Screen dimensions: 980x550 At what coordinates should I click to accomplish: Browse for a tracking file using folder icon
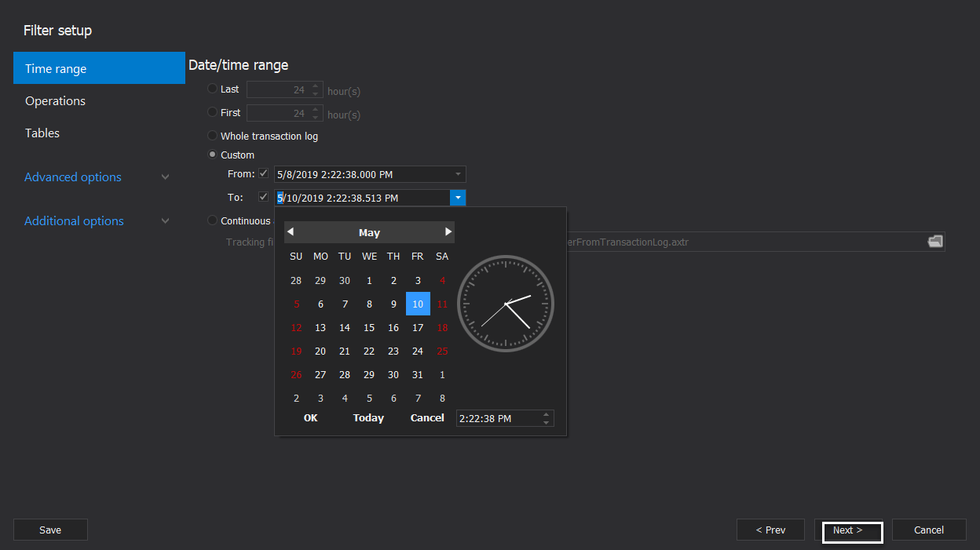coord(935,242)
